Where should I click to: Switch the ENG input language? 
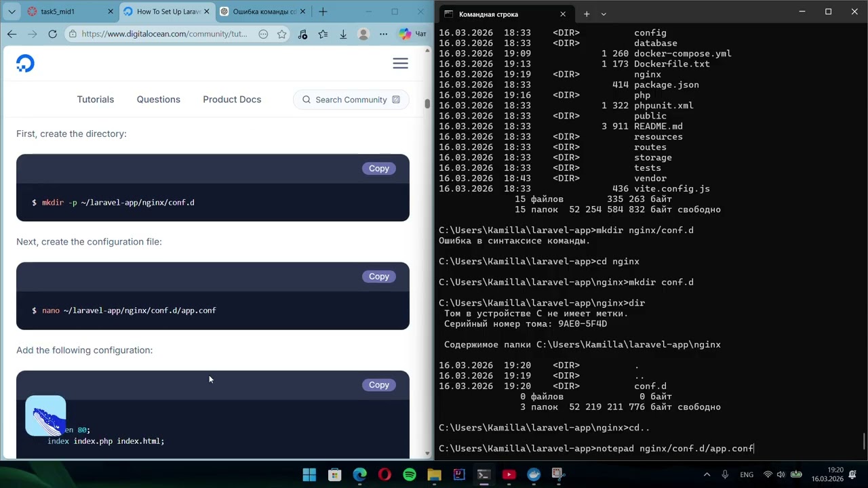click(747, 474)
